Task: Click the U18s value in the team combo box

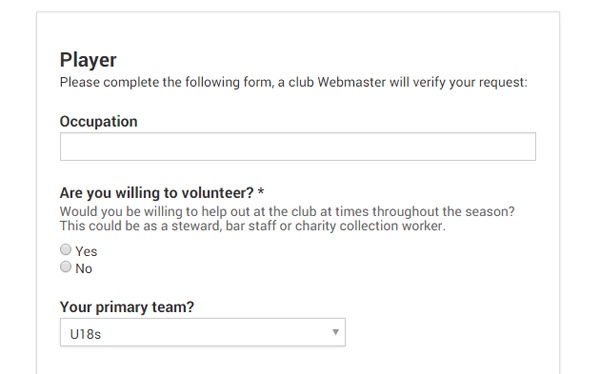Action: point(85,334)
